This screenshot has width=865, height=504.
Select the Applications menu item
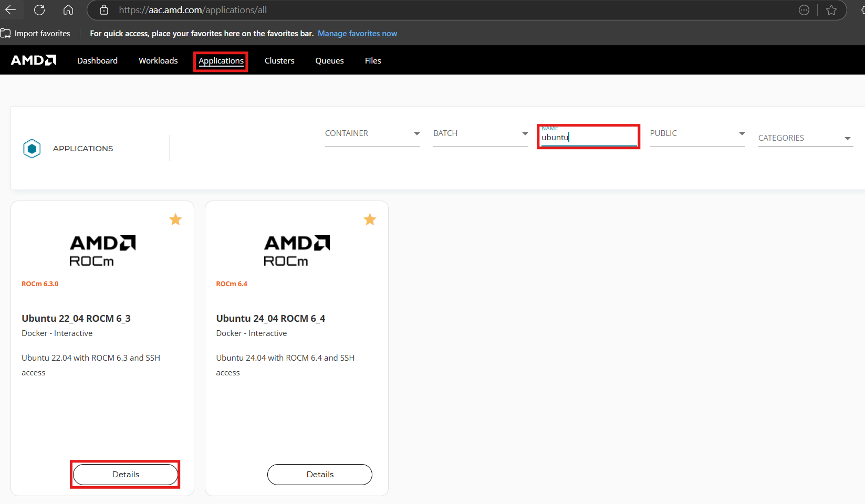(x=221, y=61)
